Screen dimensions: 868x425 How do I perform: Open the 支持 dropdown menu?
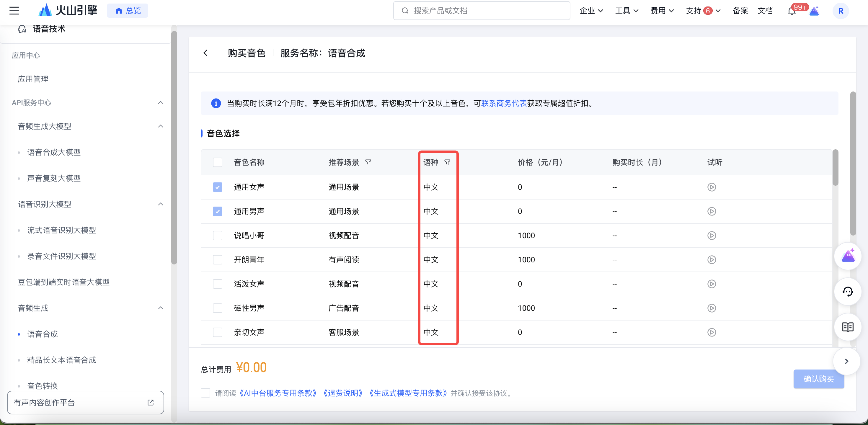pos(703,11)
